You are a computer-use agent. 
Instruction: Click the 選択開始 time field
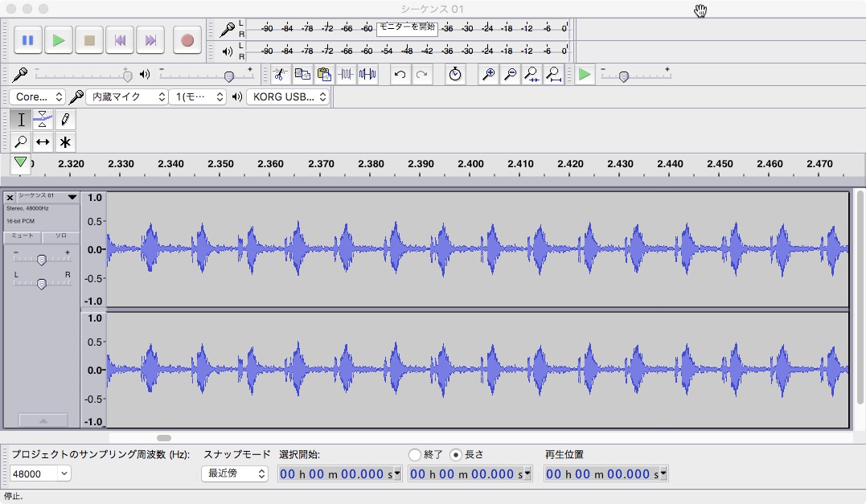pyautogui.click(x=340, y=473)
